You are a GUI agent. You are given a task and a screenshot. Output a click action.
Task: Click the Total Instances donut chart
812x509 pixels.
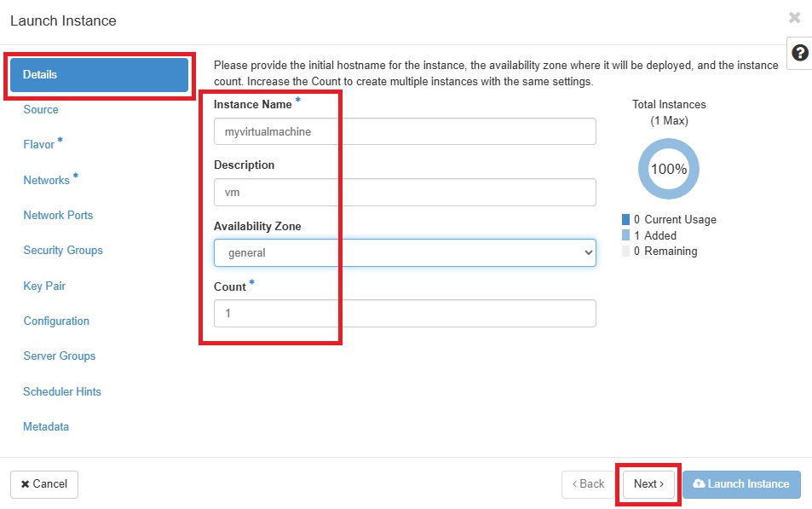tap(669, 169)
